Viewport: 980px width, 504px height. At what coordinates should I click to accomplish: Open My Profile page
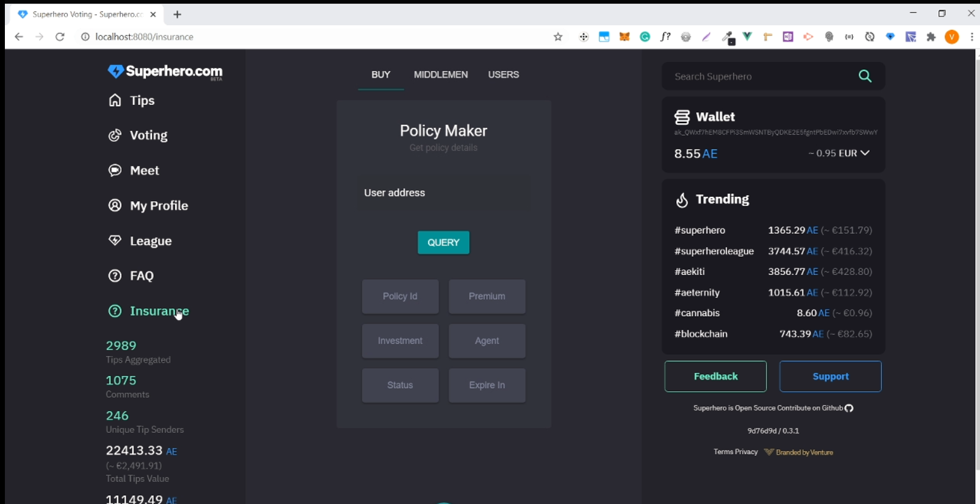[x=148, y=206]
